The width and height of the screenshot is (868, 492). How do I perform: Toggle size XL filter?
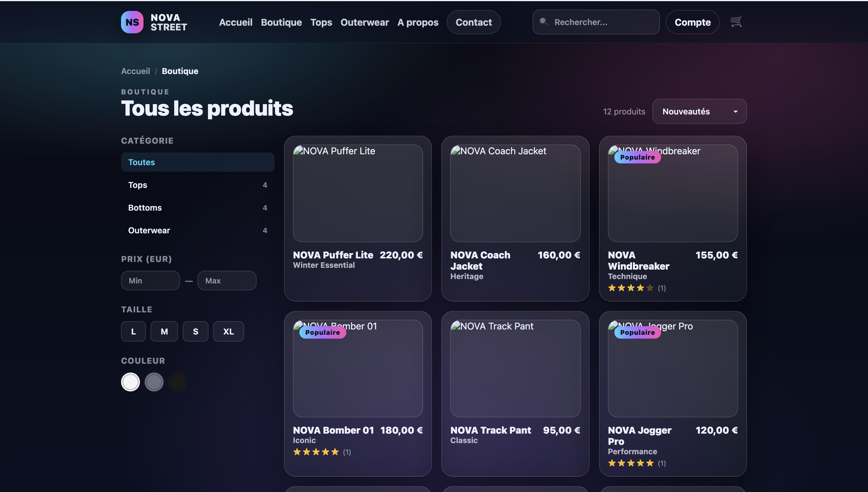[x=228, y=332]
